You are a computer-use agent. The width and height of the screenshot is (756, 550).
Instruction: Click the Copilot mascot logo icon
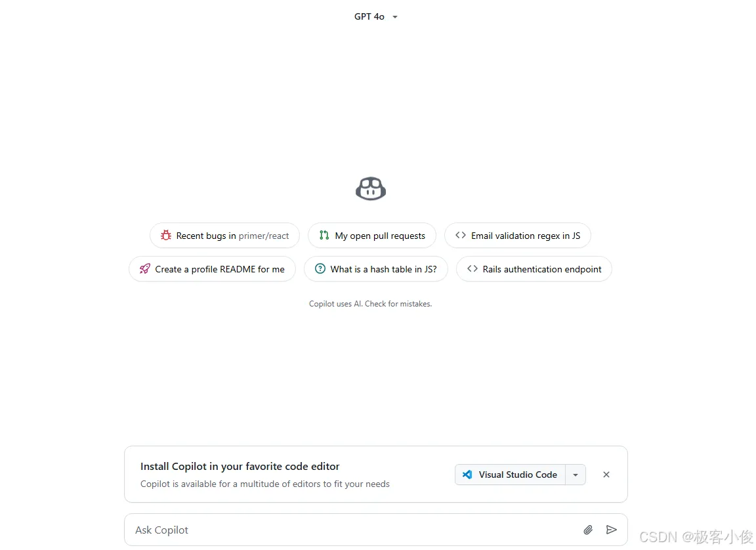[x=370, y=188]
